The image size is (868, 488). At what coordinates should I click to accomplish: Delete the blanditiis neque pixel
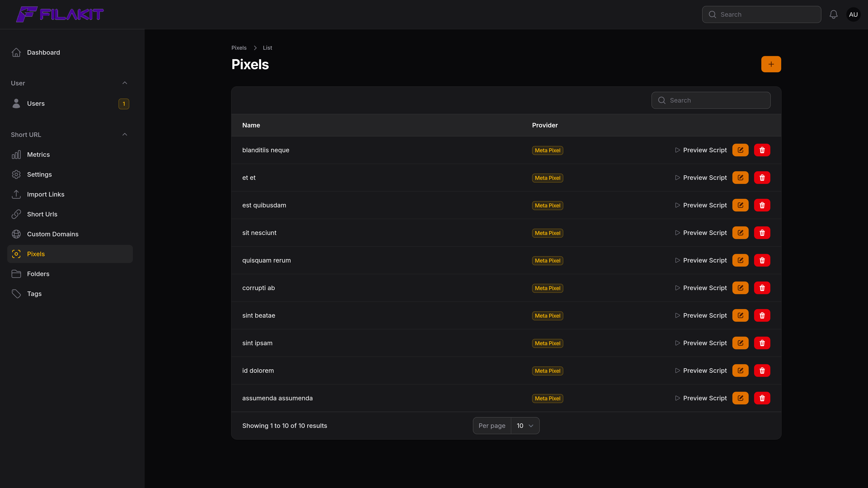[762, 150]
